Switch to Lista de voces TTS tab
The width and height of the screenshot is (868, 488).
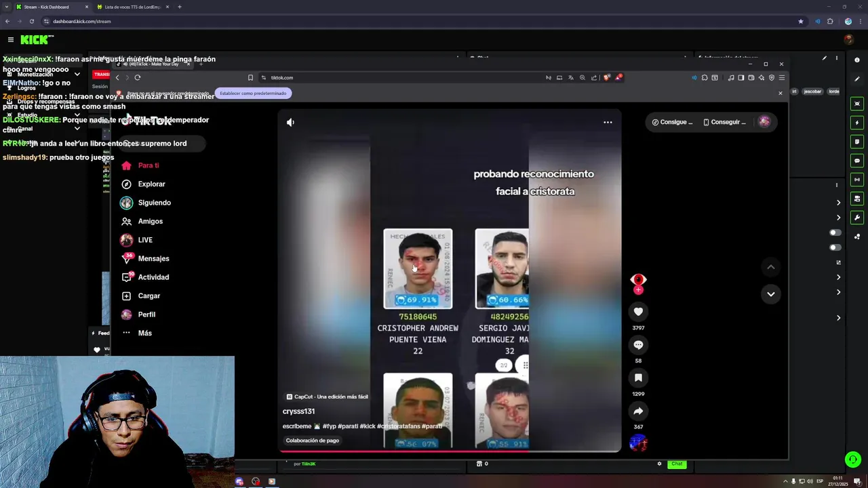(132, 7)
